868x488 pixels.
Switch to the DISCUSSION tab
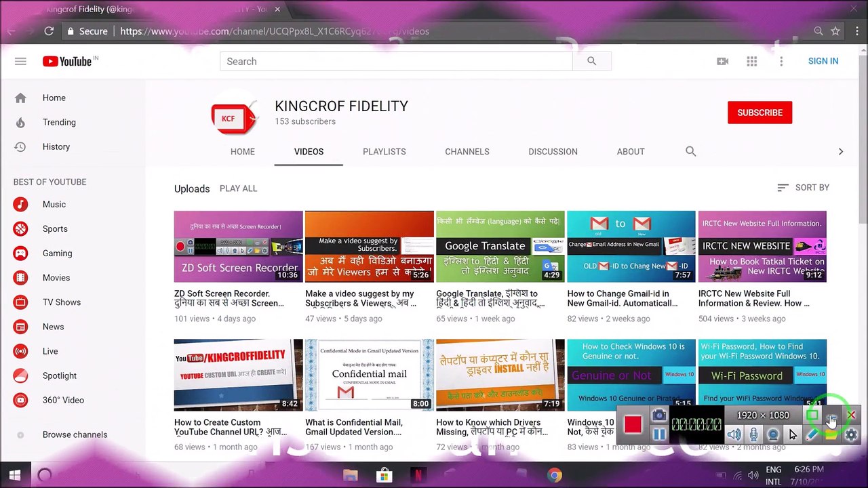tap(553, 151)
